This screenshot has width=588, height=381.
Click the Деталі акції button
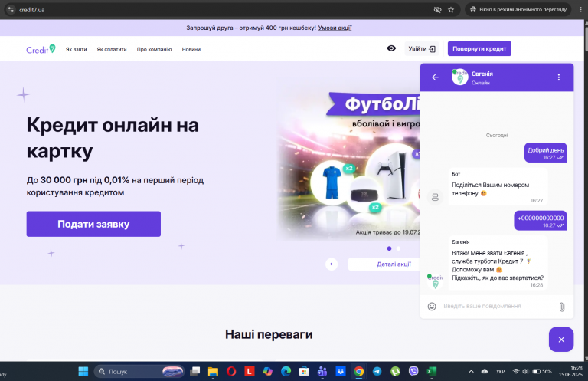384,264
